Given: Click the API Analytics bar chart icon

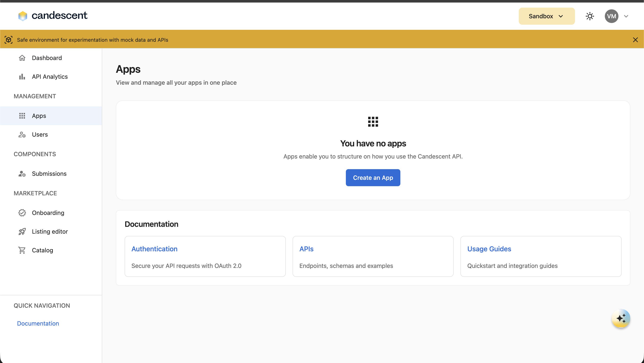Looking at the screenshot, I should coord(22,76).
